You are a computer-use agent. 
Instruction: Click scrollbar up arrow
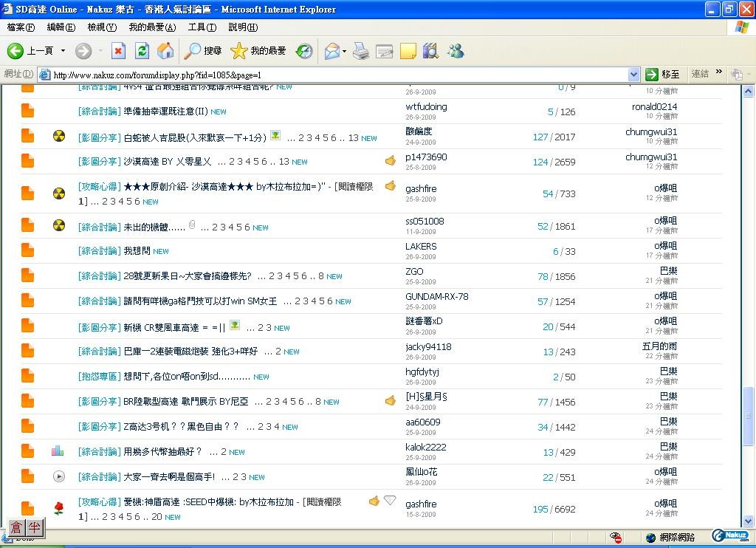click(748, 91)
